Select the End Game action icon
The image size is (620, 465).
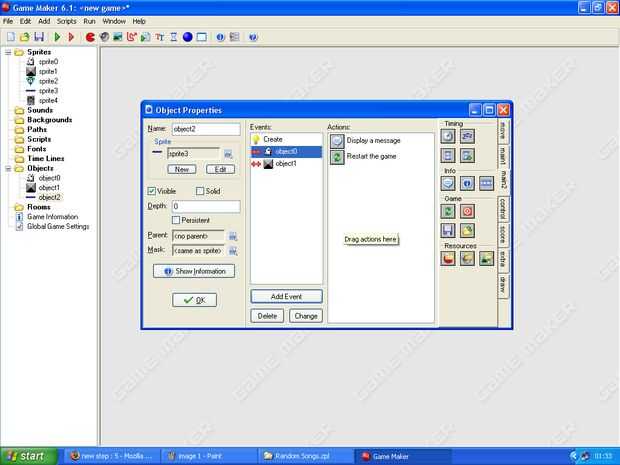pos(467,212)
